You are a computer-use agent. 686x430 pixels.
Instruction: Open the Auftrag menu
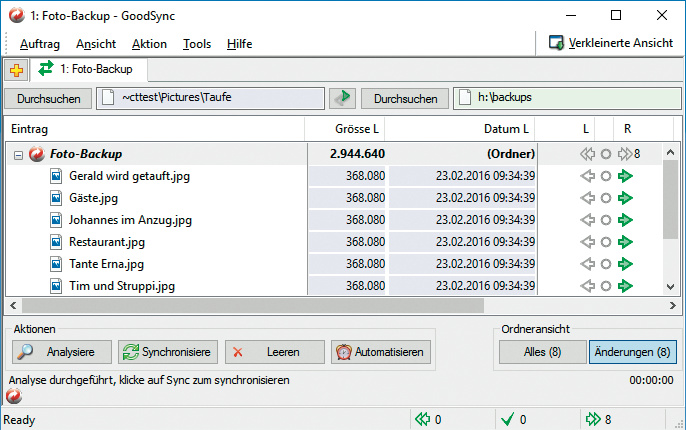point(40,44)
